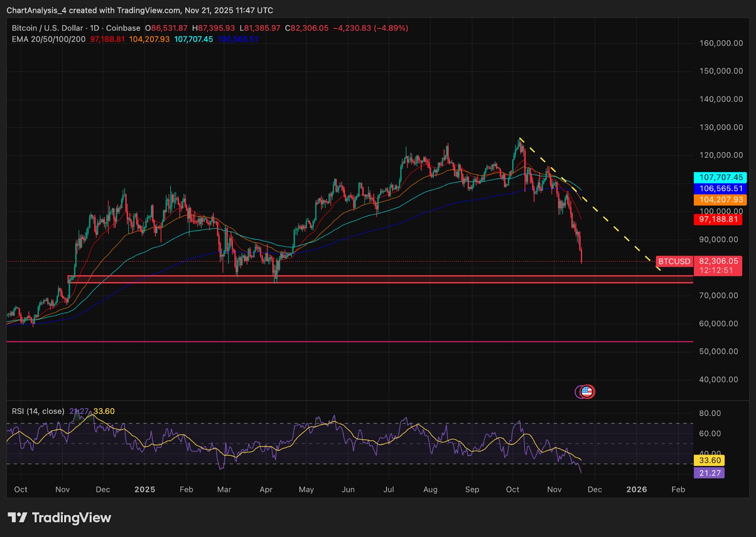Screen dimensions: 756x537
Task: Click the yellow 33.60 RSI axis label
Action: pos(709,460)
